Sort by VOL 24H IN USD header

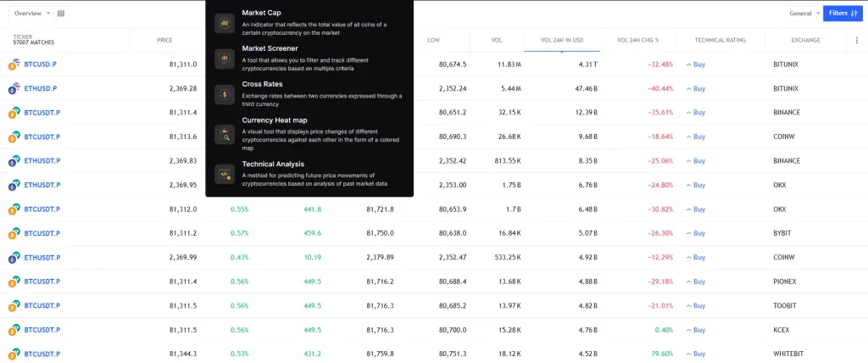562,40
